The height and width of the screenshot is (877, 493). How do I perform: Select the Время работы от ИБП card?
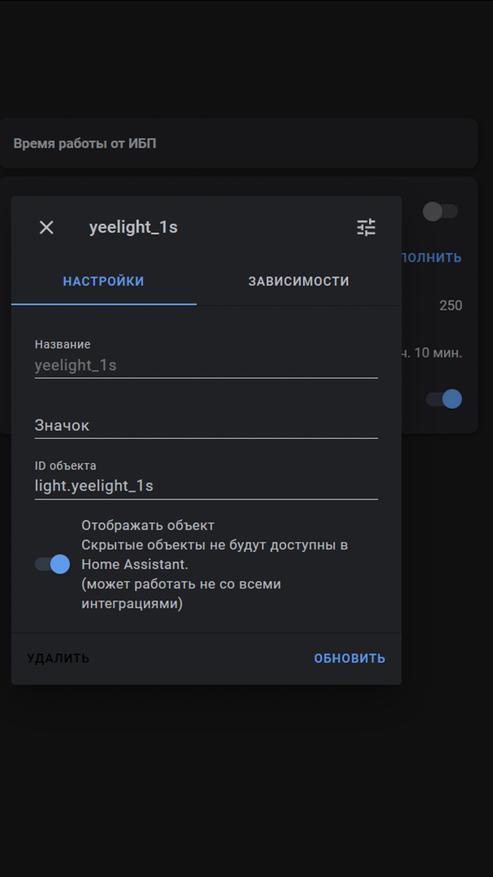coord(238,143)
